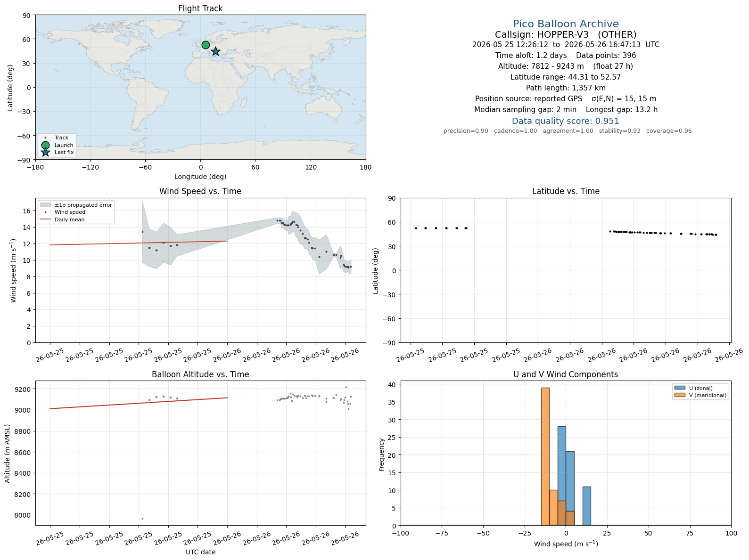Select the Path length: 1,357 km line
This screenshot has height=560, width=749.
(x=566, y=88)
